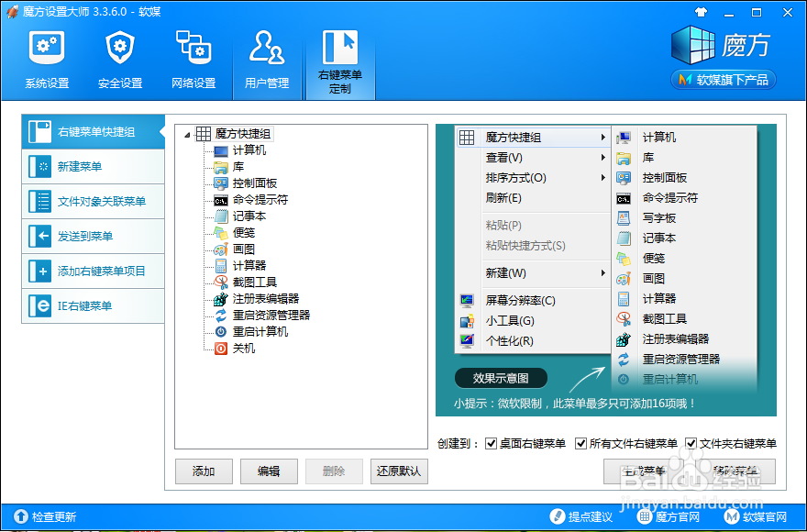Viewport: 807px width, 532px height.
Task: Click the skin T-shirt icon in title bar
Action: (x=701, y=12)
